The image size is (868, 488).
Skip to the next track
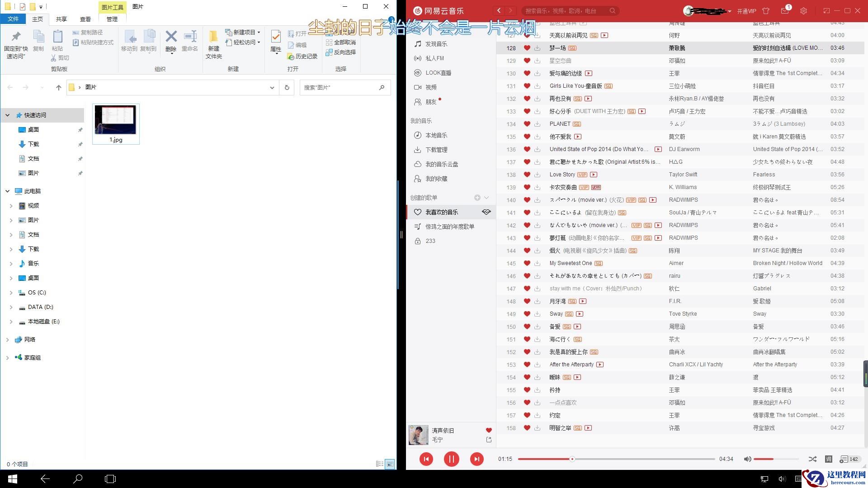(x=476, y=459)
